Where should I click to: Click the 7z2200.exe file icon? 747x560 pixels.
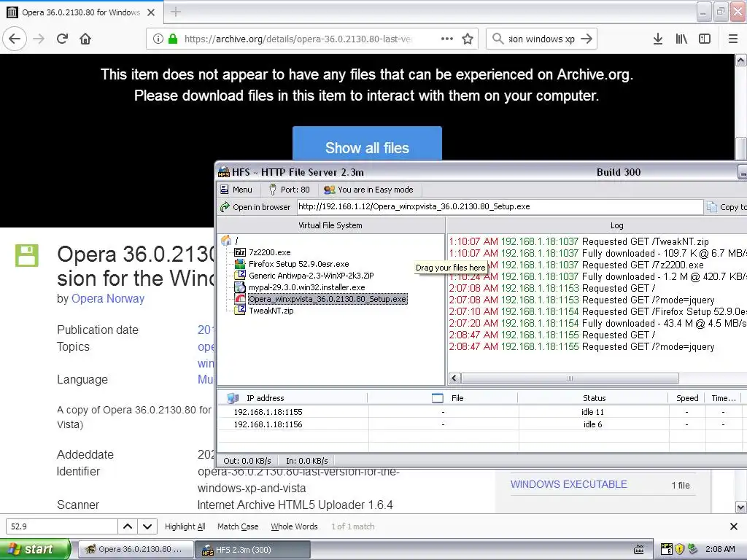[x=240, y=252]
